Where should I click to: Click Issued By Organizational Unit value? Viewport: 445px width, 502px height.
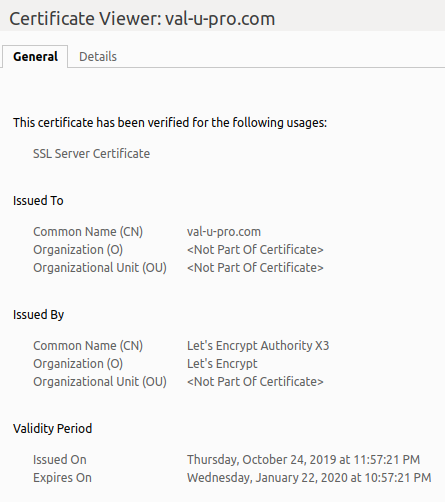[x=255, y=382]
